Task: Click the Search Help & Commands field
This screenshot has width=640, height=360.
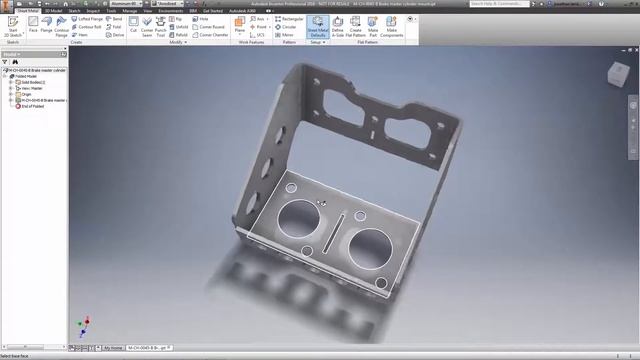Action: (499, 4)
